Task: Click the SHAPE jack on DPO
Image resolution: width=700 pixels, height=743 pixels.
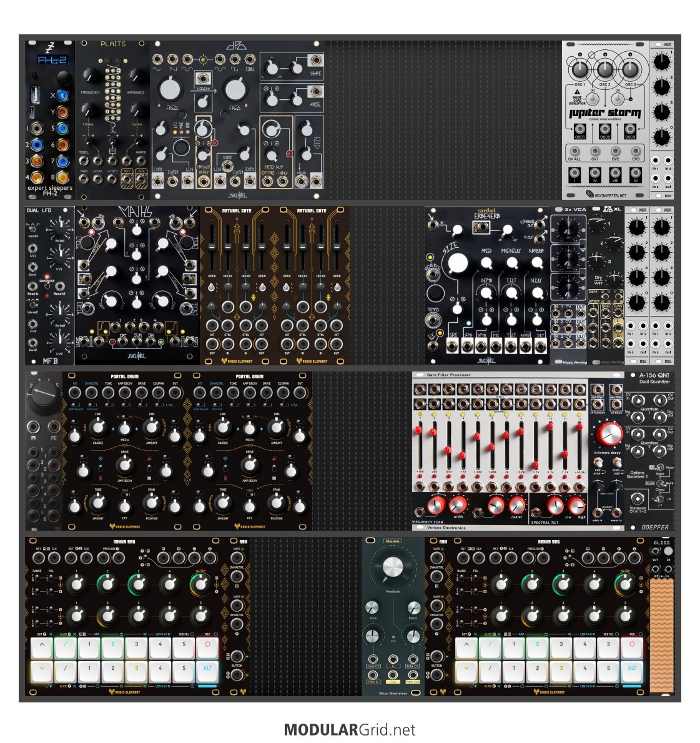Action: click(x=315, y=60)
